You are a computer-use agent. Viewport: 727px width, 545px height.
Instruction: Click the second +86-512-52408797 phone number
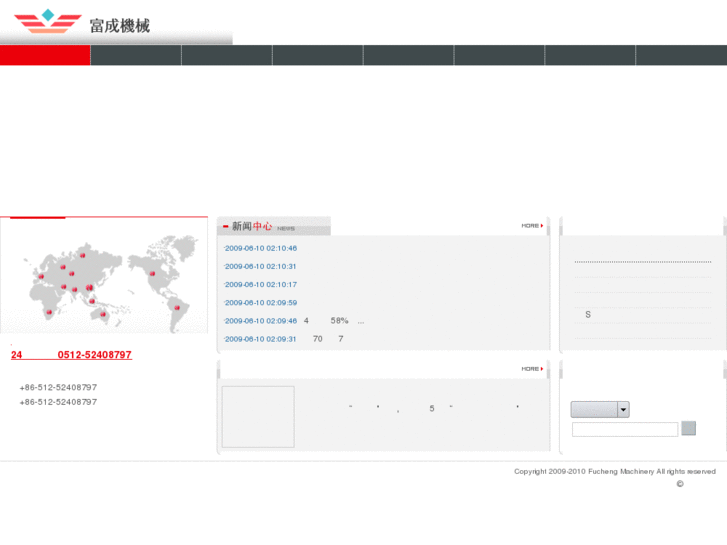58,402
